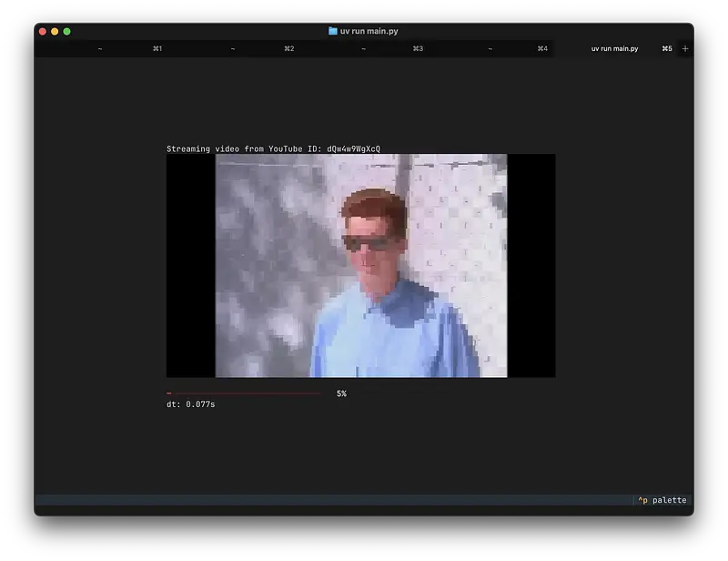Close the terminal window with the red button

tap(42, 31)
